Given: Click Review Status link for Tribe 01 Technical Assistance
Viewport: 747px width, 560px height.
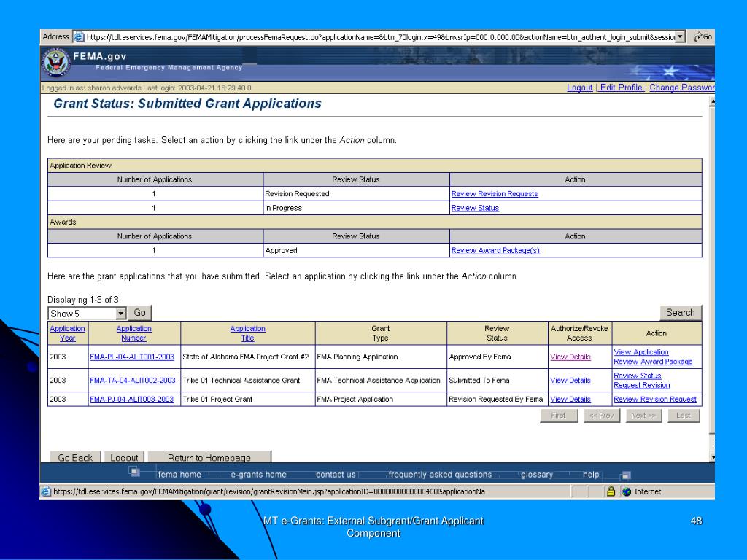Looking at the screenshot, I should coord(638,376).
